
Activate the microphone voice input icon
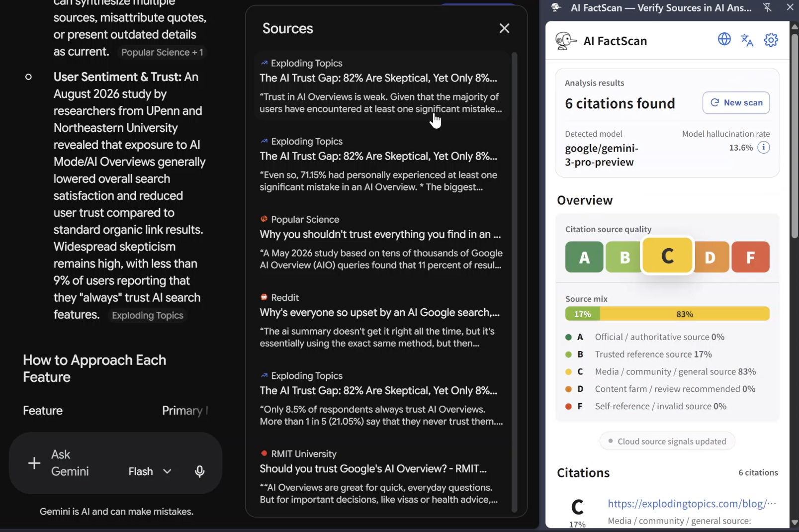click(x=199, y=471)
